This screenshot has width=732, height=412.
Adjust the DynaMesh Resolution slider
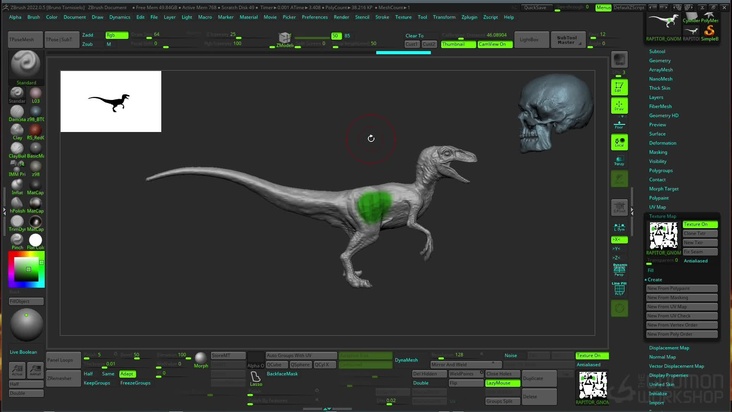[x=457, y=356]
